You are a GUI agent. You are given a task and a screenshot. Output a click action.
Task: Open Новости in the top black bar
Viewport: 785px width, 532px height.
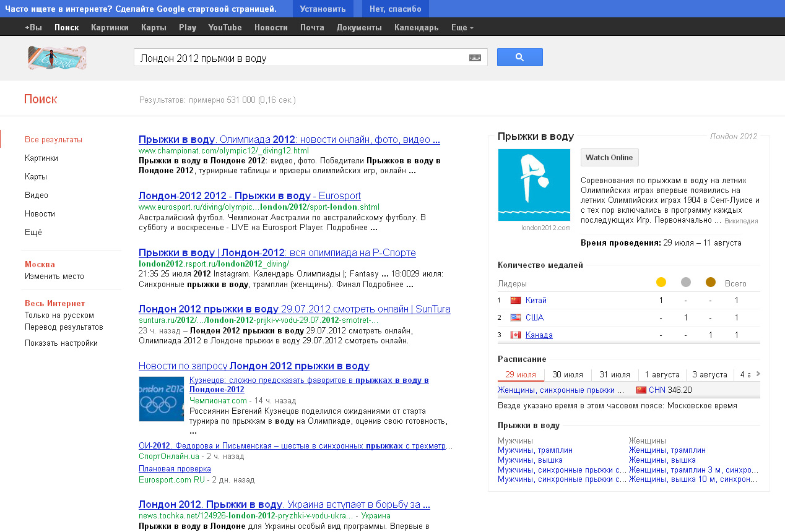tap(271, 27)
